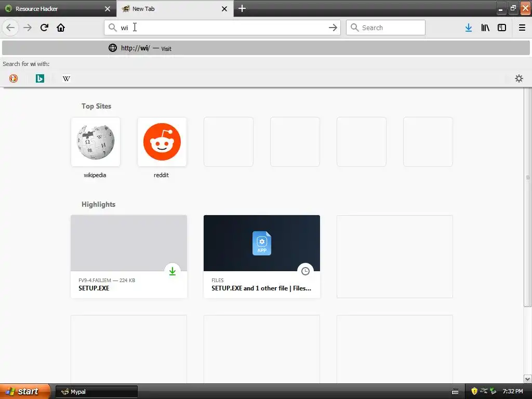Click the 7:32 PM clock

pyautogui.click(x=513, y=392)
